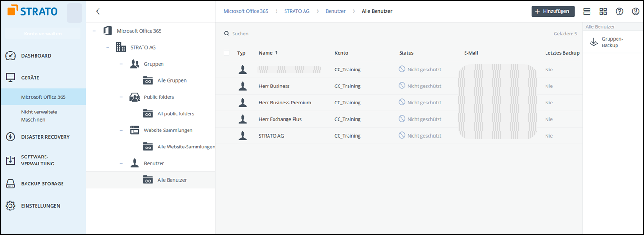This screenshot has height=235, width=644.
Task: Collapse tree panel with back chevron
Action: [x=98, y=11]
